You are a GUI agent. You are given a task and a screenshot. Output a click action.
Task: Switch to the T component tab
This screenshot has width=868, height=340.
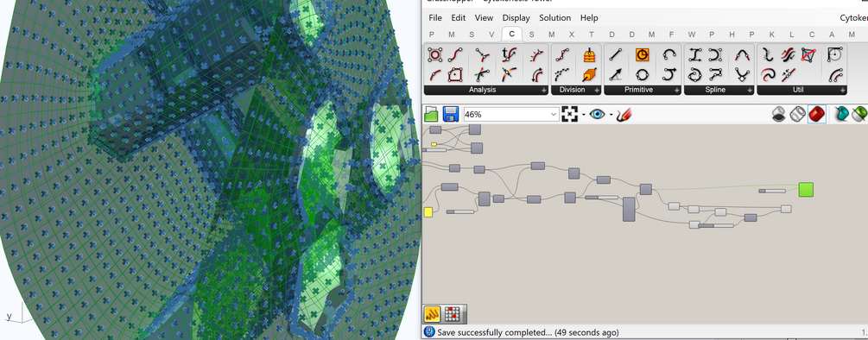click(592, 35)
